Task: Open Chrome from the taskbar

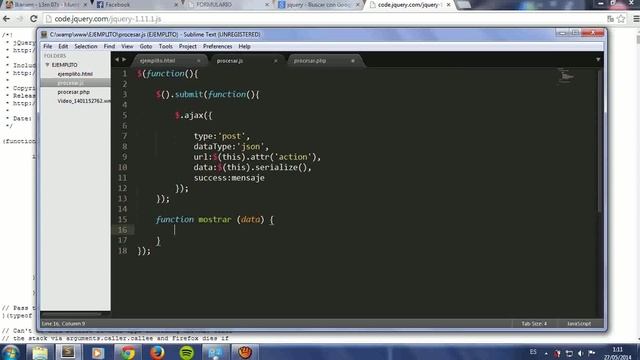Action: coord(127,352)
